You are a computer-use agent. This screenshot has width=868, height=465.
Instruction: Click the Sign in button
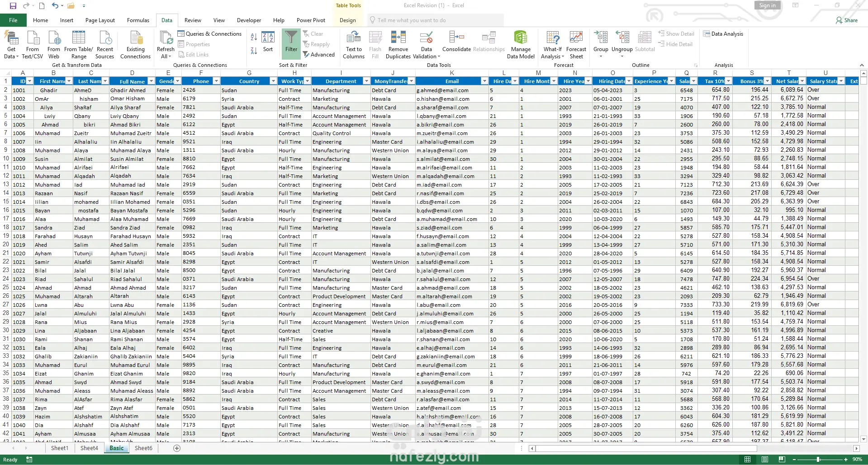pos(767,5)
